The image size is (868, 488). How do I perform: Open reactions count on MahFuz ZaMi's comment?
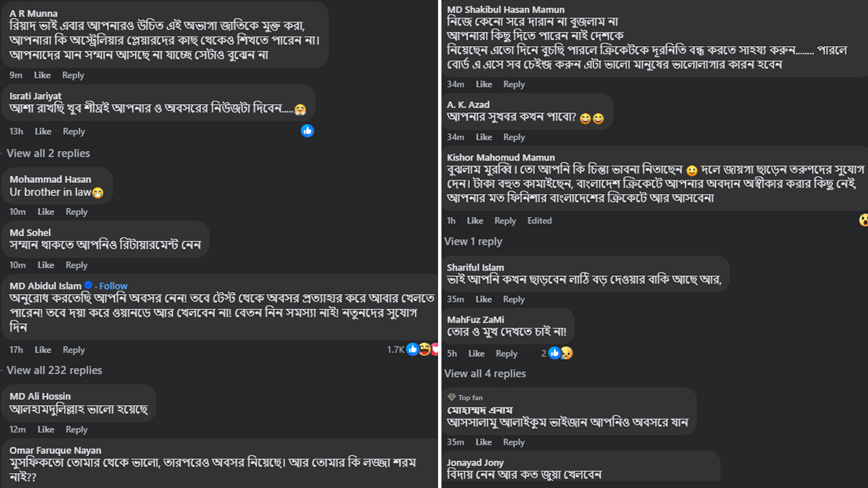pyautogui.click(x=544, y=353)
